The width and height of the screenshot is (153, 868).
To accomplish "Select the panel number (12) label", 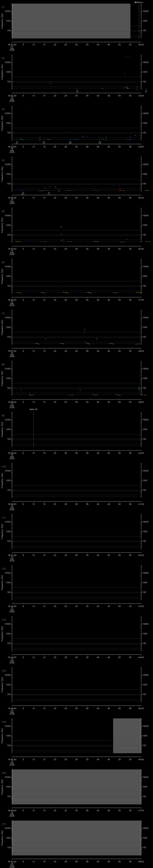I will coord(4,569).
